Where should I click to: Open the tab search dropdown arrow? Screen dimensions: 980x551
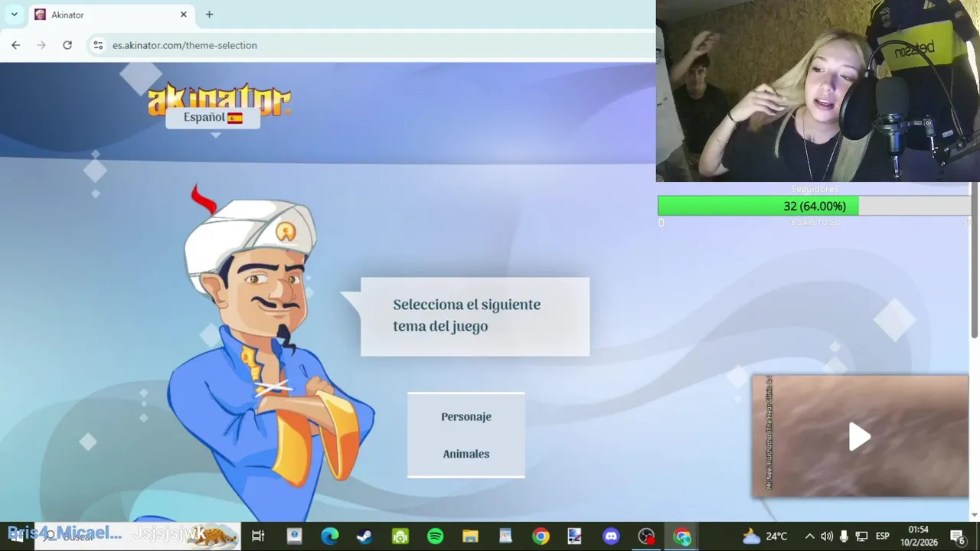pos(14,15)
